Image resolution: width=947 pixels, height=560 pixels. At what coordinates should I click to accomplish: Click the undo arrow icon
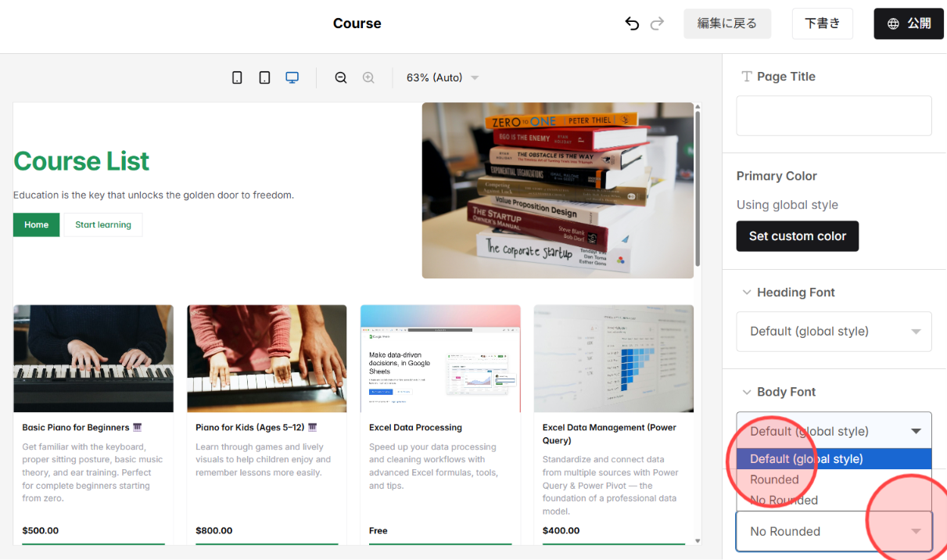pyautogui.click(x=632, y=23)
